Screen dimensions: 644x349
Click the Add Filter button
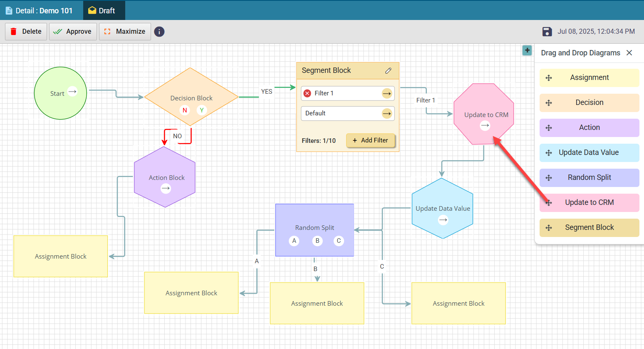[370, 140]
